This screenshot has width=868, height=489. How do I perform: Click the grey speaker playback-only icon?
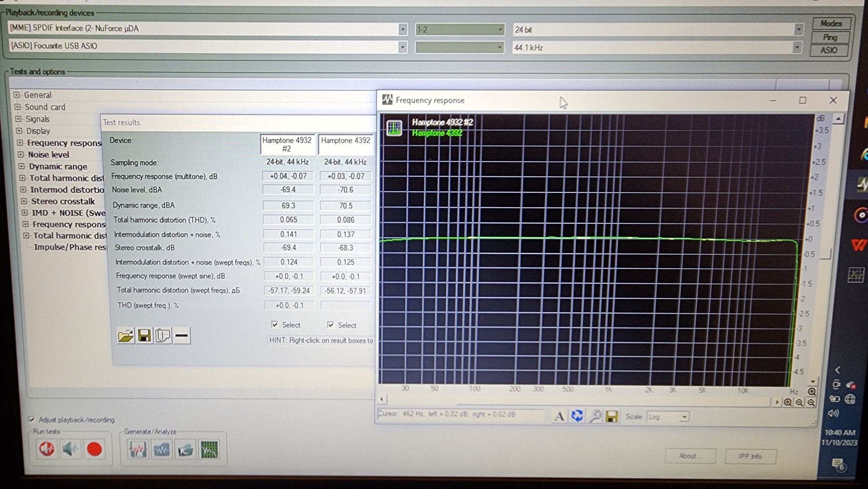tap(70, 449)
